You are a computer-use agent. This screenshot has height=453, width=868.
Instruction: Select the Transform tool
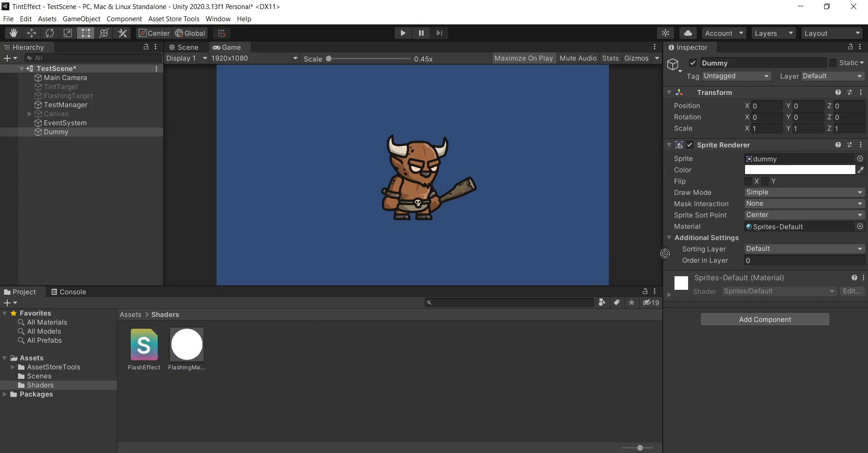tap(104, 33)
